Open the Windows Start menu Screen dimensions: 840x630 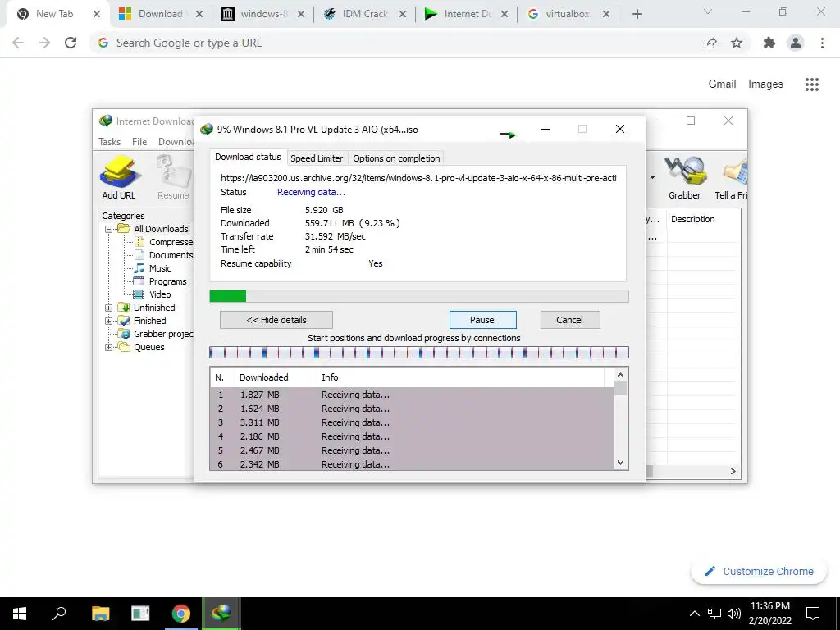(x=20, y=614)
